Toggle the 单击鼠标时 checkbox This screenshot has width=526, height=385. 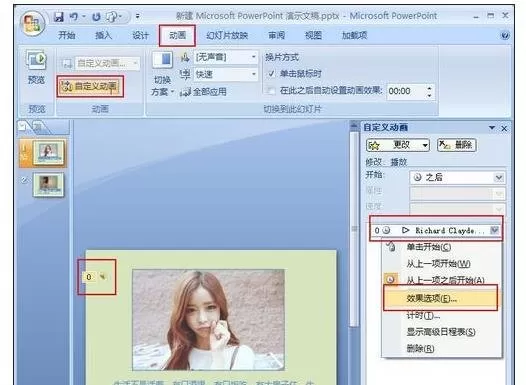(271, 73)
